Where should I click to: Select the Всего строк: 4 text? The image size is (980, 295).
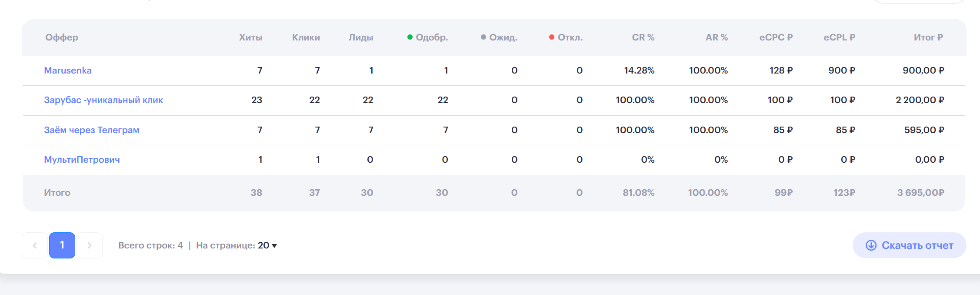[x=150, y=245]
